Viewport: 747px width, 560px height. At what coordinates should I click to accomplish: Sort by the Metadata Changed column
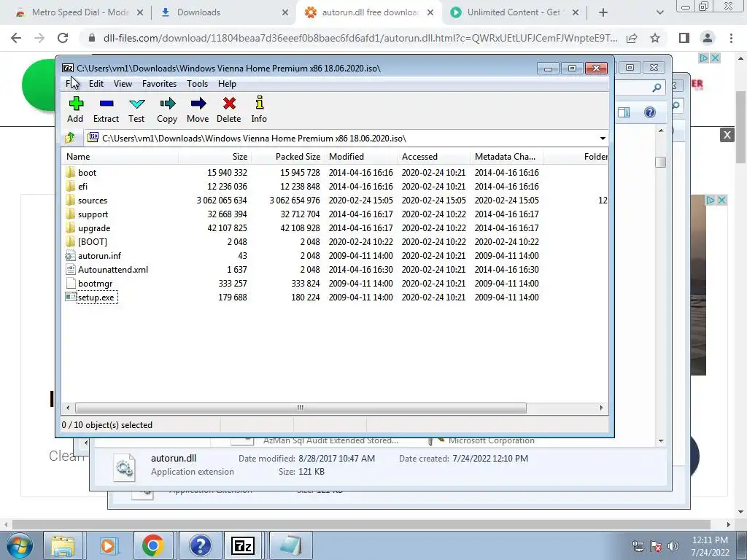506,157
